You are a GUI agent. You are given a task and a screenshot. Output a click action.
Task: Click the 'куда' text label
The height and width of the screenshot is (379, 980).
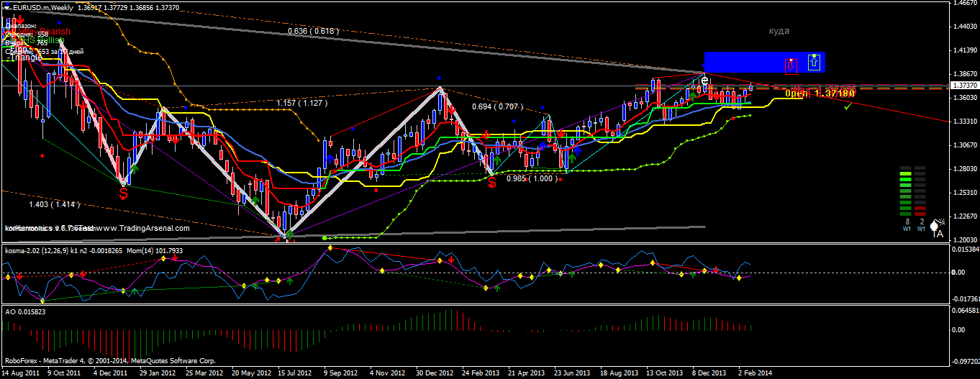coord(779,31)
